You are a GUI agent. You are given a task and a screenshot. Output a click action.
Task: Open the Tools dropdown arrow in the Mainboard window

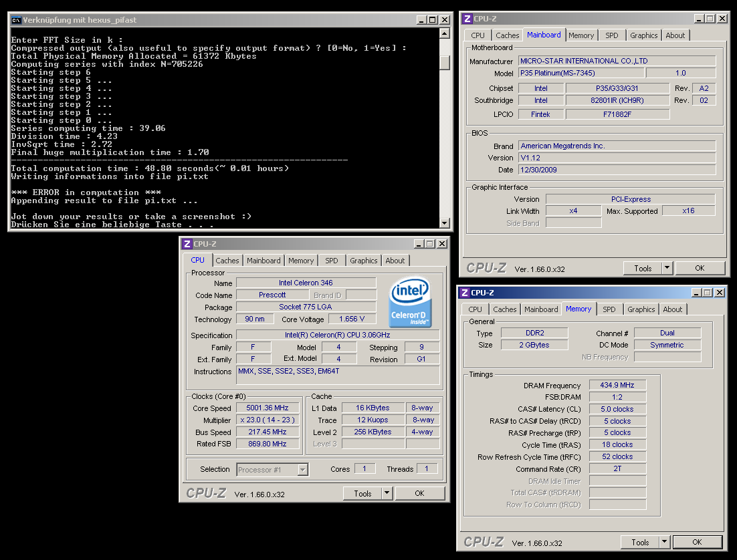667,268
